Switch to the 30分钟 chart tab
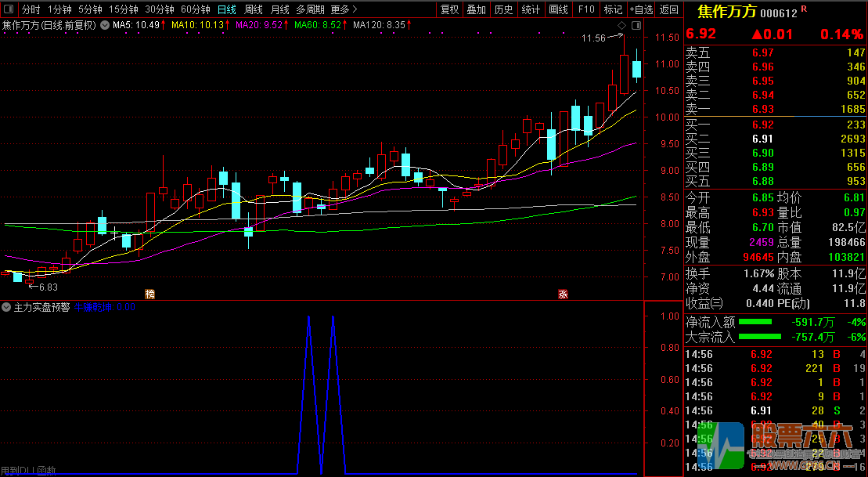The height and width of the screenshot is (477, 868). pyautogui.click(x=160, y=9)
